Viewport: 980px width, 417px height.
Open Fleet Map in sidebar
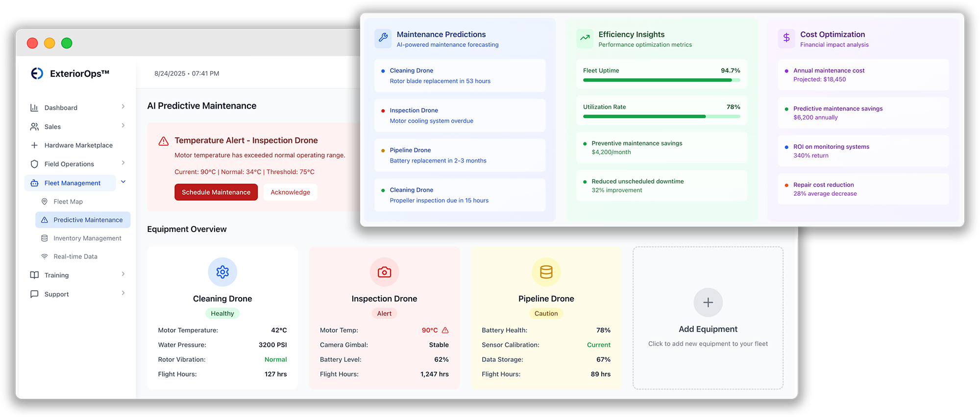point(68,202)
